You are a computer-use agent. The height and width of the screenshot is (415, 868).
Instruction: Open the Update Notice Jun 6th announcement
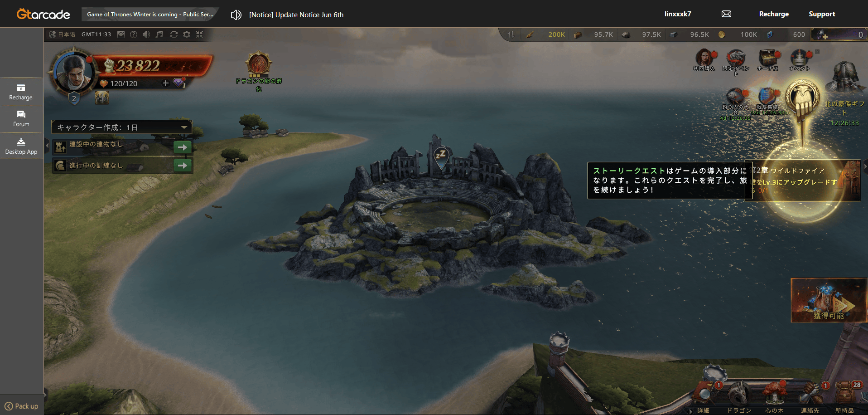[x=296, y=15]
